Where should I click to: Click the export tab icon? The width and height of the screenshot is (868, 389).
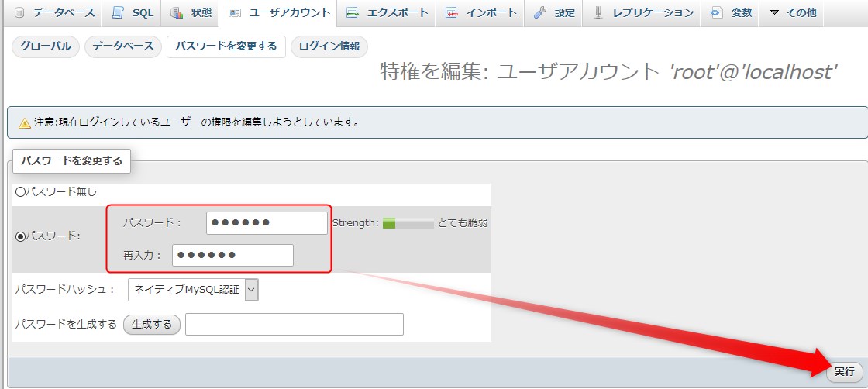click(x=353, y=12)
